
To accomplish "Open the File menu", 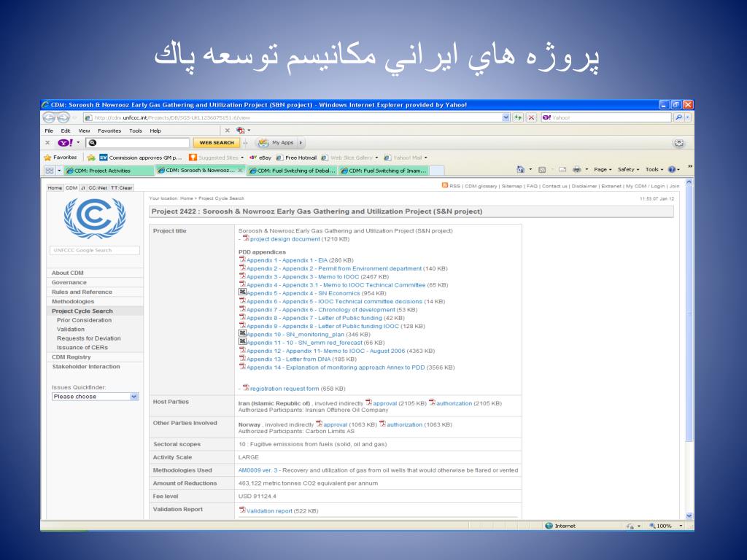I will (49, 131).
